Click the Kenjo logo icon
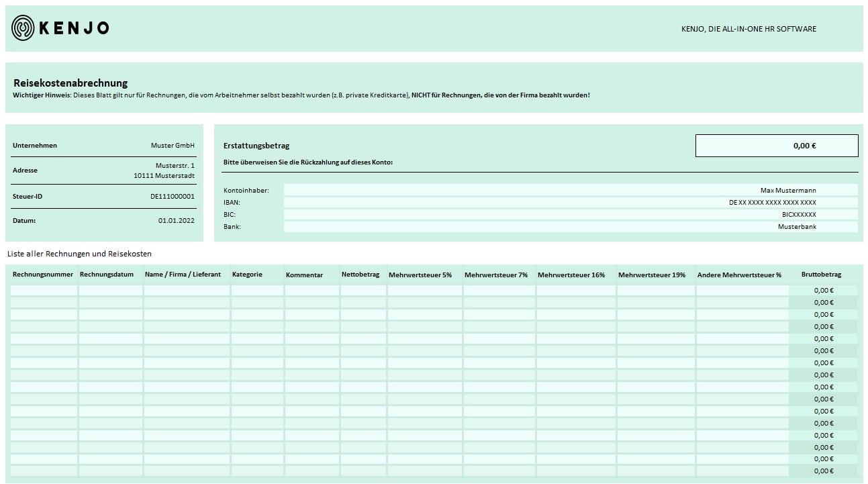The height and width of the screenshot is (484, 868). (23, 28)
